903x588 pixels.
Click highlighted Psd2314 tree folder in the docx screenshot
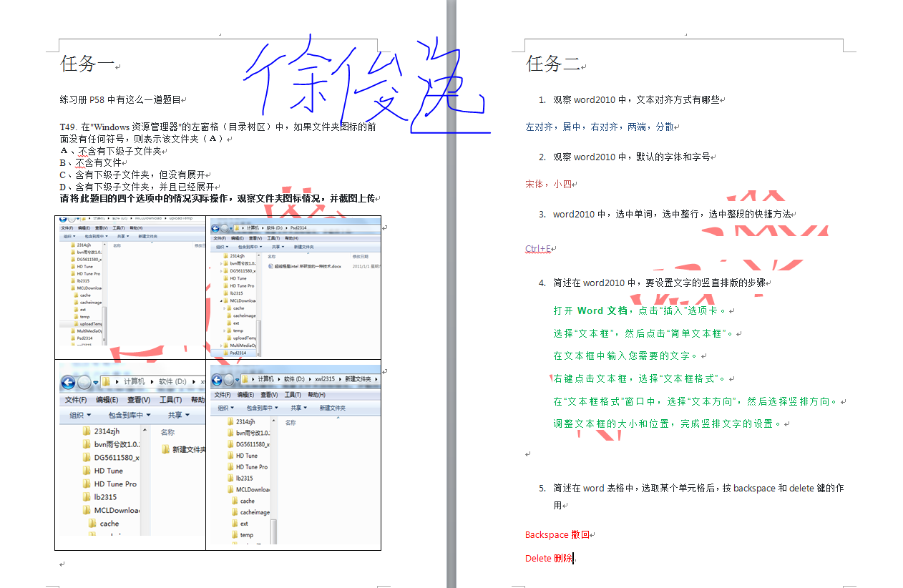238,353
